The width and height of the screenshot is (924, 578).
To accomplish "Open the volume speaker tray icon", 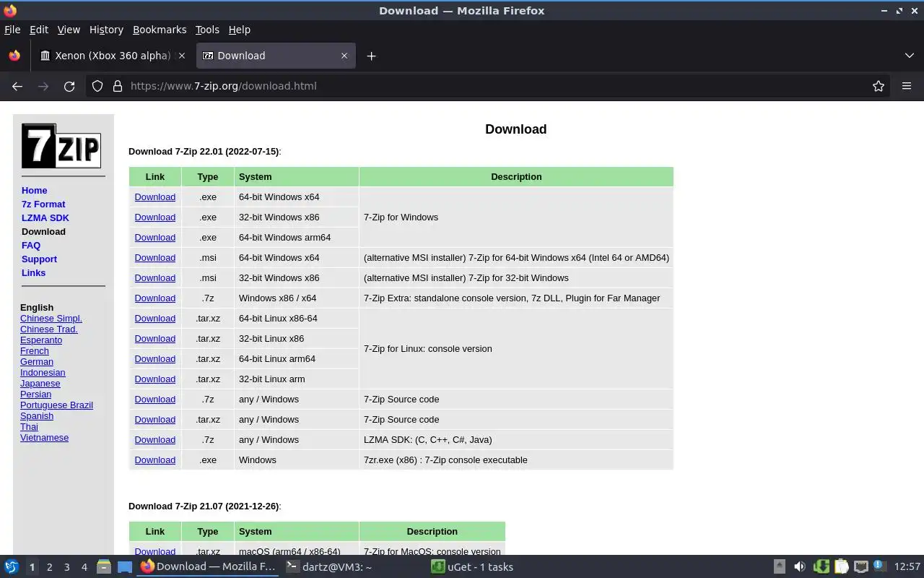I will click(799, 567).
